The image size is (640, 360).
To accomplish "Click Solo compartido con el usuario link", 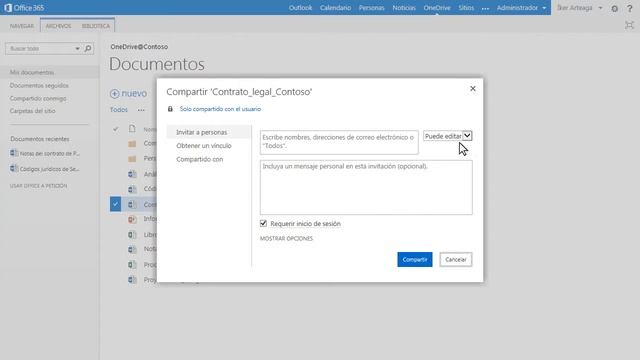I will pyautogui.click(x=220, y=109).
